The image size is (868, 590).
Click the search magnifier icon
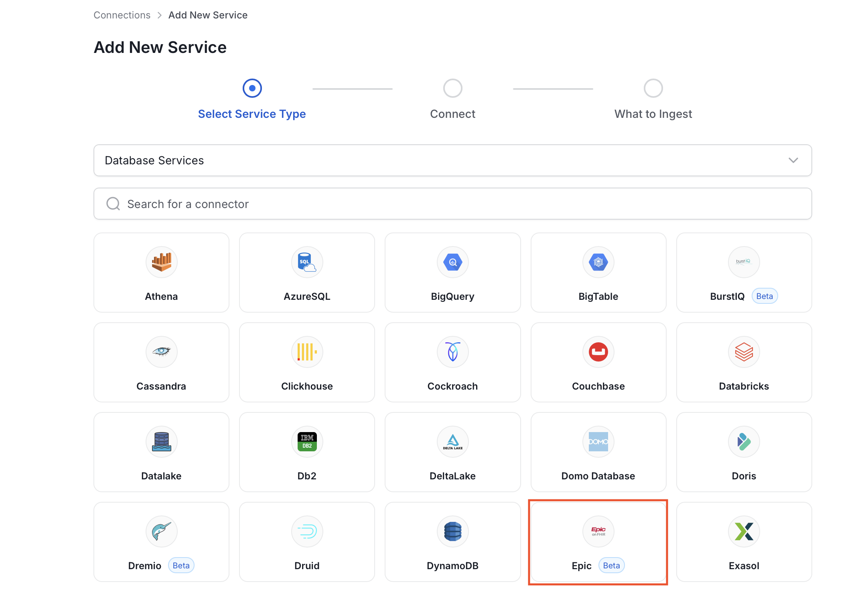(113, 204)
